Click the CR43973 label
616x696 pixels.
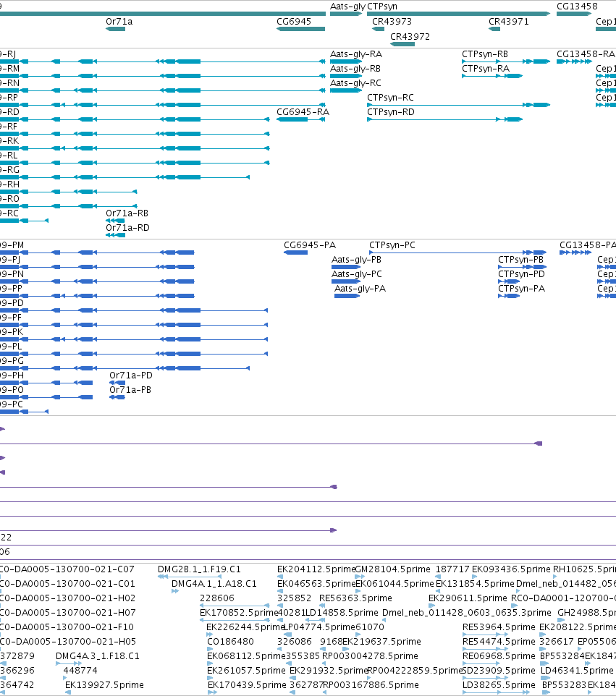click(x=392, y=21)
